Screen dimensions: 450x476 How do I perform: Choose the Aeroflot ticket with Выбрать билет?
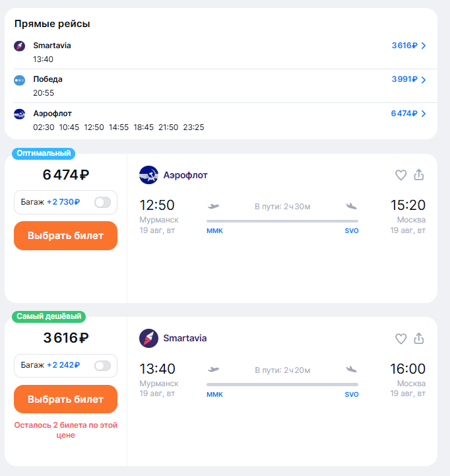[65, 236]
